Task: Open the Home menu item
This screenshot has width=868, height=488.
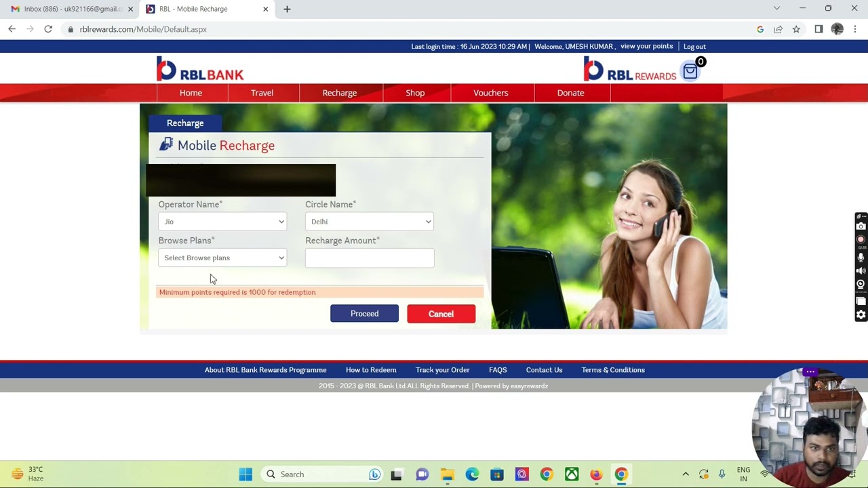Action: click(191, 93)
